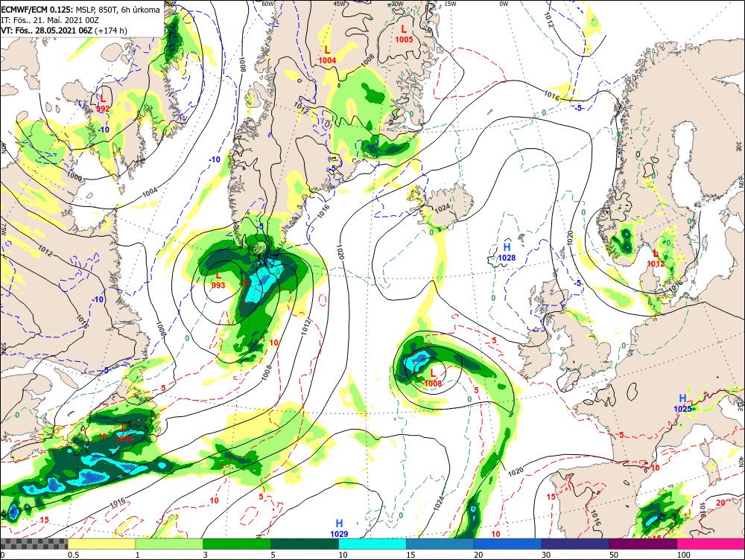
Task: Click the low pressure marker labeled 1005
Action: tap(404, 34)
